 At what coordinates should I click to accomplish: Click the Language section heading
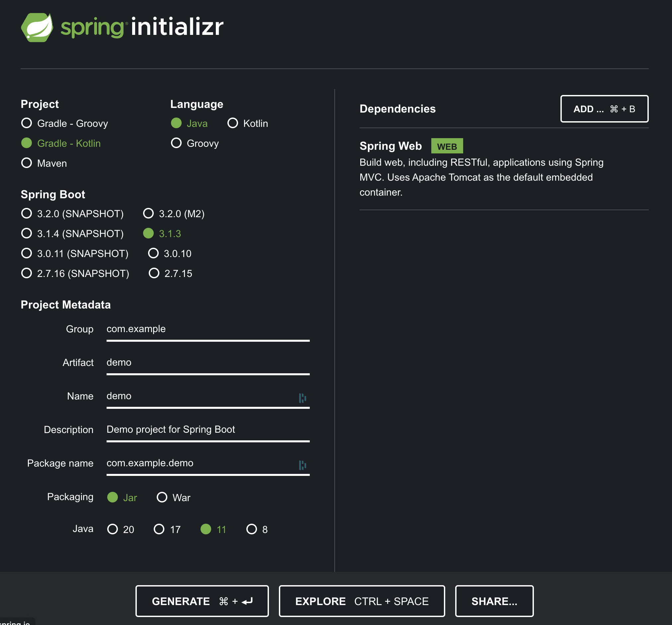(x=197, y=104)
